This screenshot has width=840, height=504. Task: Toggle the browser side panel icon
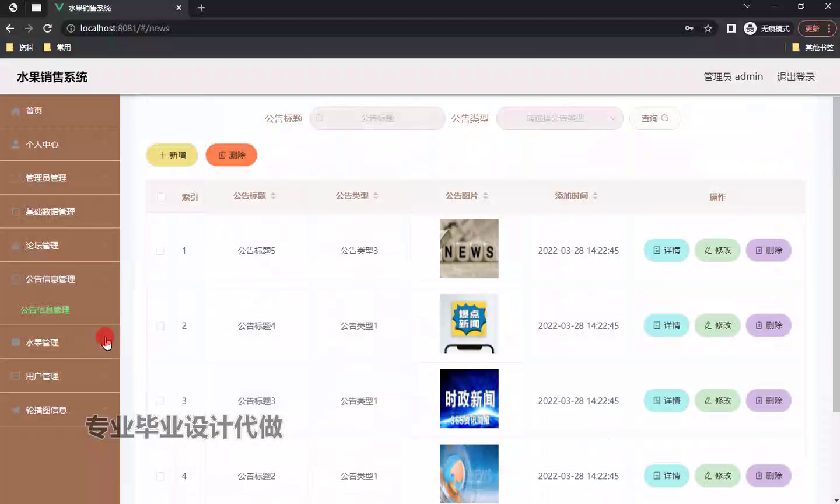click(731, 28)
